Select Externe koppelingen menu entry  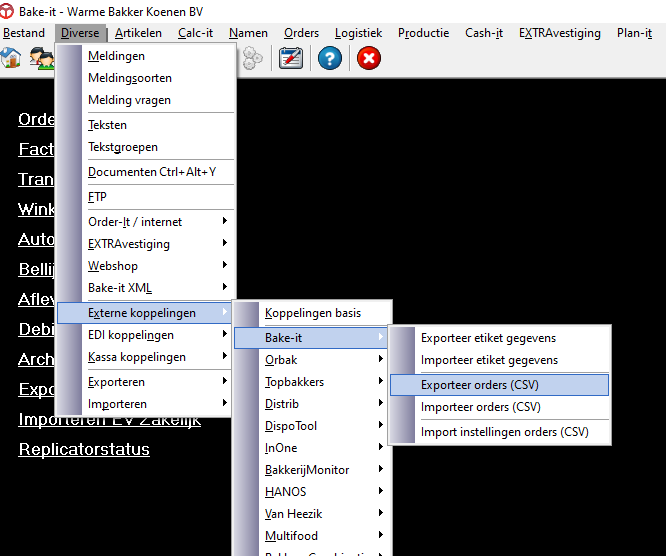click(x=144, y=313)
